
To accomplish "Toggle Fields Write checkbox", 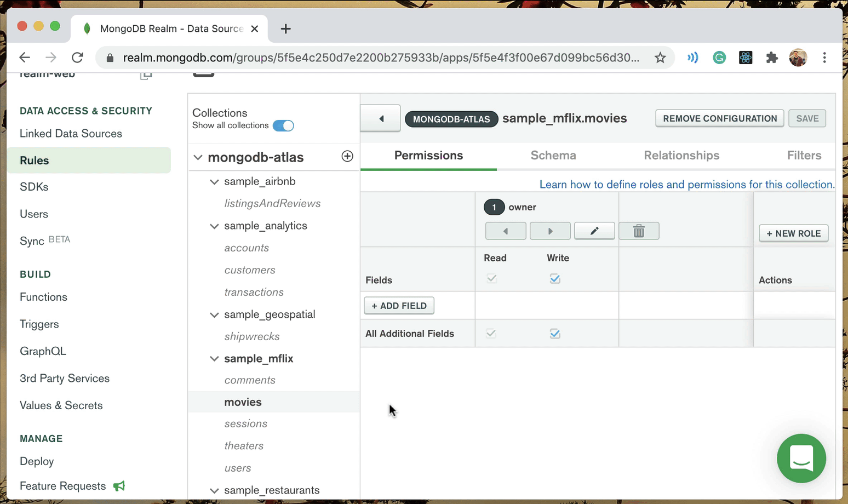I will pyautogui.click(x=555, y=279).
